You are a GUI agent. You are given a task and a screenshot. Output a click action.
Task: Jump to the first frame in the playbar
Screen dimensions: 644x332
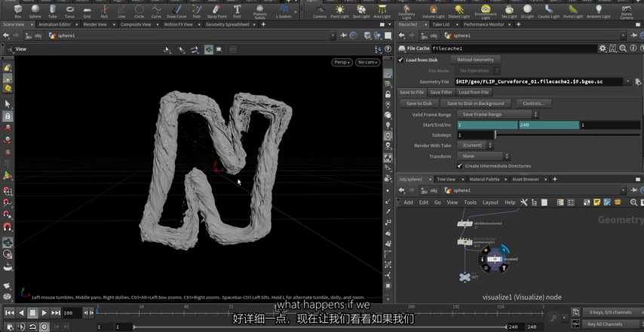(x=9, y=312)
